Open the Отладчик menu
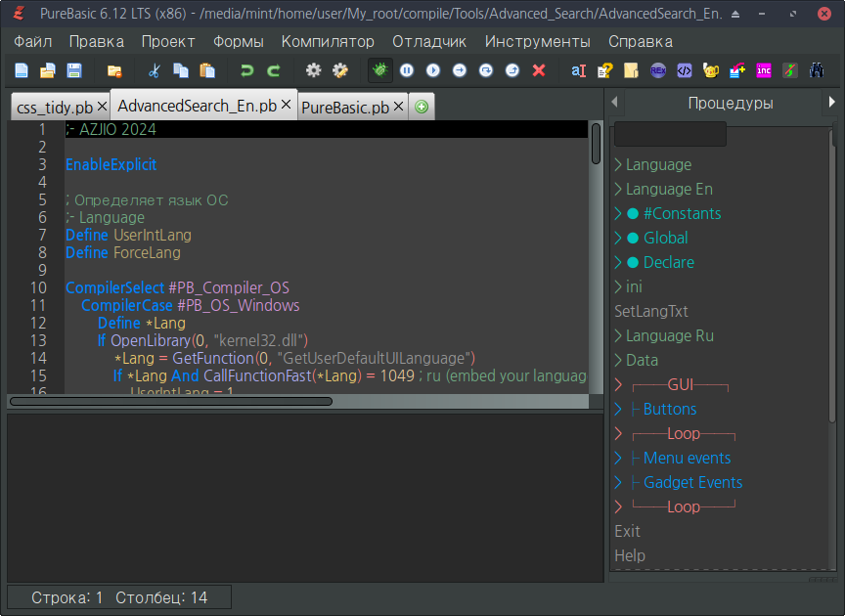845x616 pixels. pyautogui.click(x=429, y=41)
